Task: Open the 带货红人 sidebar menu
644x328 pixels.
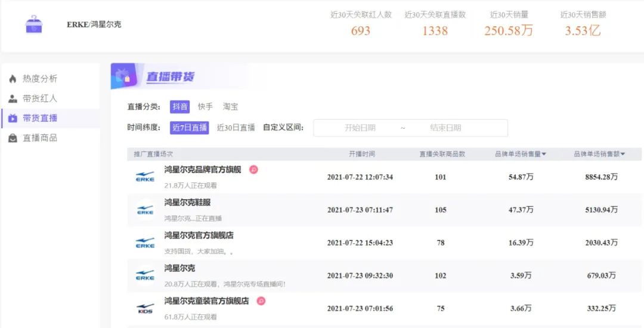Action: (x=39, y=98)
